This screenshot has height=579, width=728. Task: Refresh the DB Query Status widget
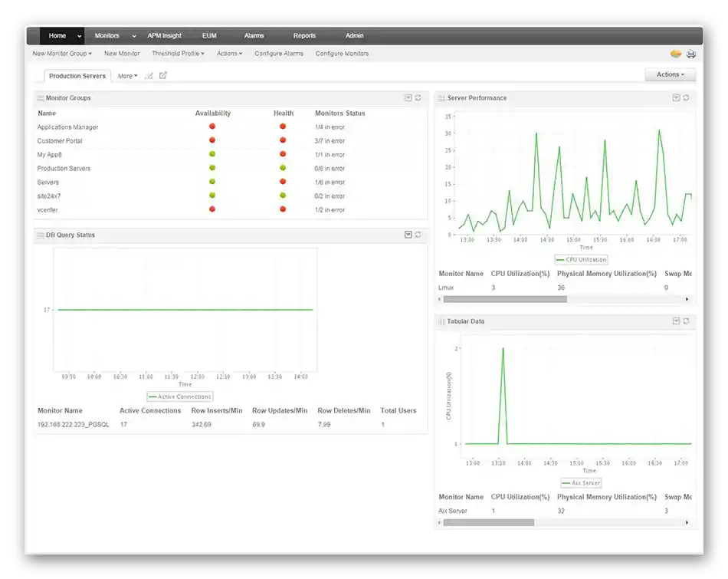(x=418, y=235)
